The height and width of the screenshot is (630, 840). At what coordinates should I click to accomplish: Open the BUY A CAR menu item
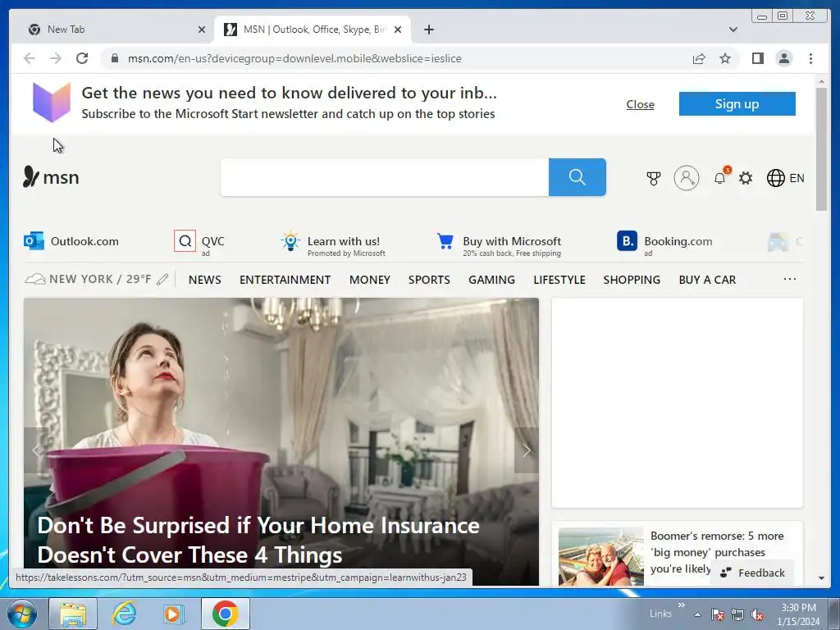click(x=707, y=280)
